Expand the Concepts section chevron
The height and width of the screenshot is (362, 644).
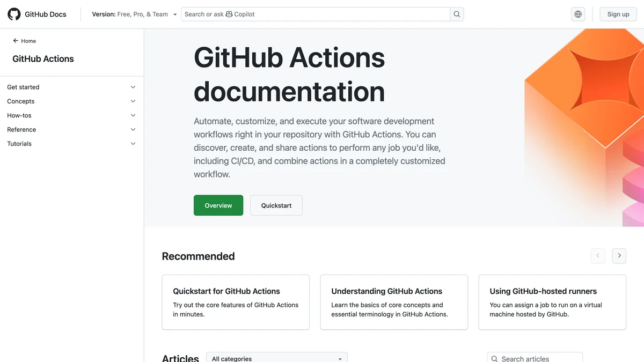133,101
